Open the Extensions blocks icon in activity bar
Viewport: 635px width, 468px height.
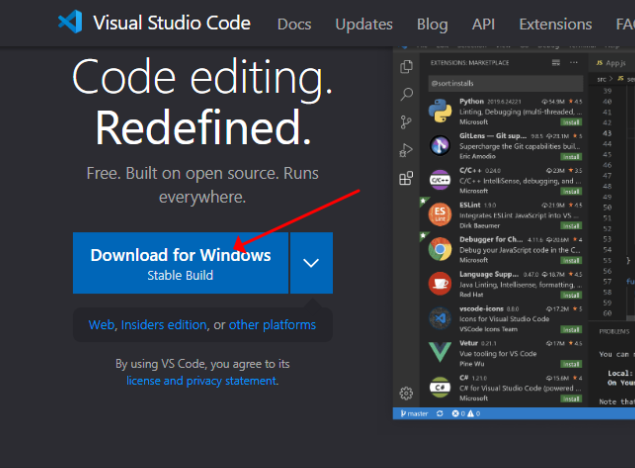click(406, 178)
